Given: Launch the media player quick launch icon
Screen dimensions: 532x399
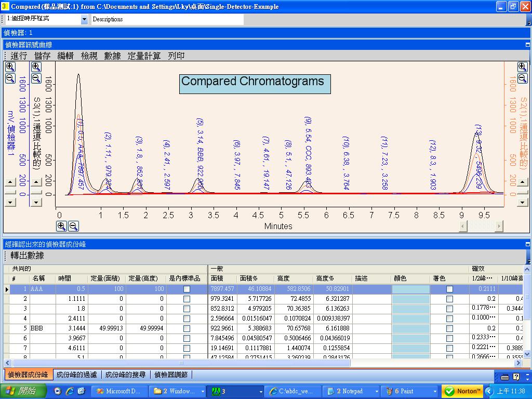Looking at the screenshot, I should pyautogui.click(x=58, y=391).
